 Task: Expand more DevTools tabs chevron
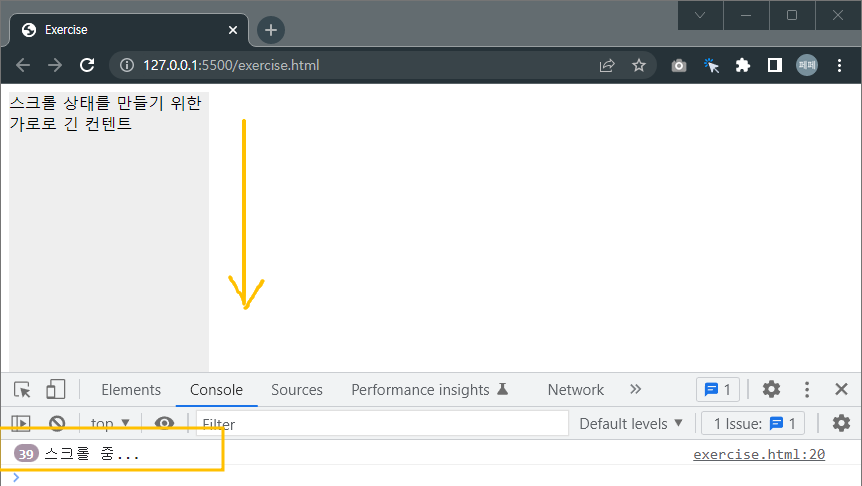coord(636,389)
